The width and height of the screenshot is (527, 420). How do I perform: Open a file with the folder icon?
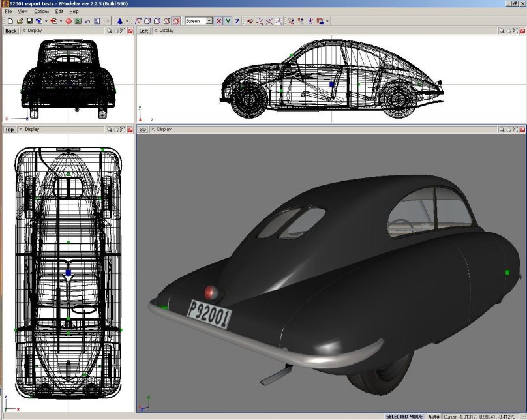pyautogui.click(x=20, y=21)
